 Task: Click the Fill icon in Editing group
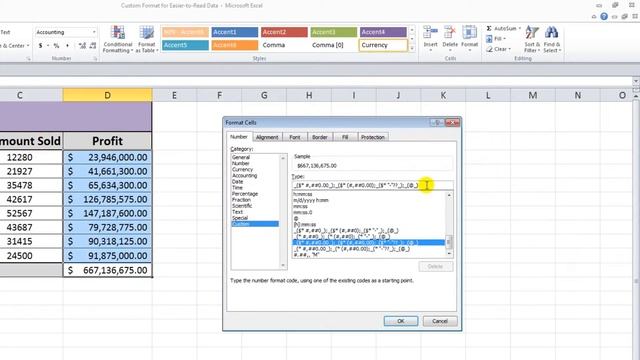click(x=489, y=39)
